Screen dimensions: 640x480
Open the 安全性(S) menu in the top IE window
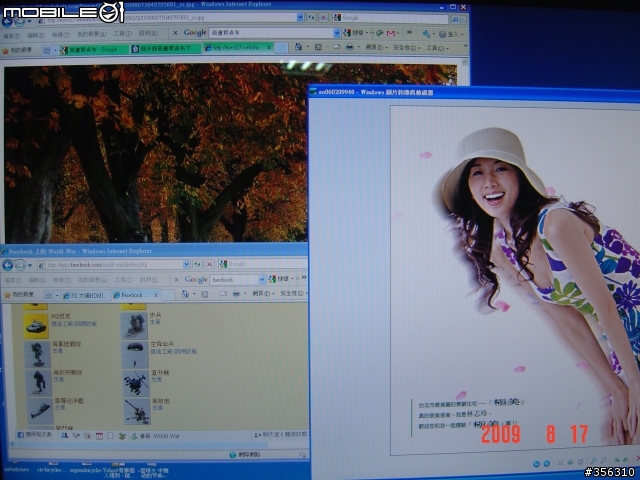pyautogui.click(x=406, y=48)
